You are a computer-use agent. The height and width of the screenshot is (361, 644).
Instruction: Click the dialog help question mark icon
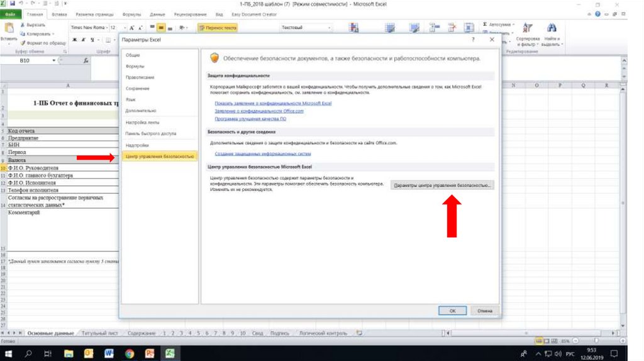tap(473, 39)
